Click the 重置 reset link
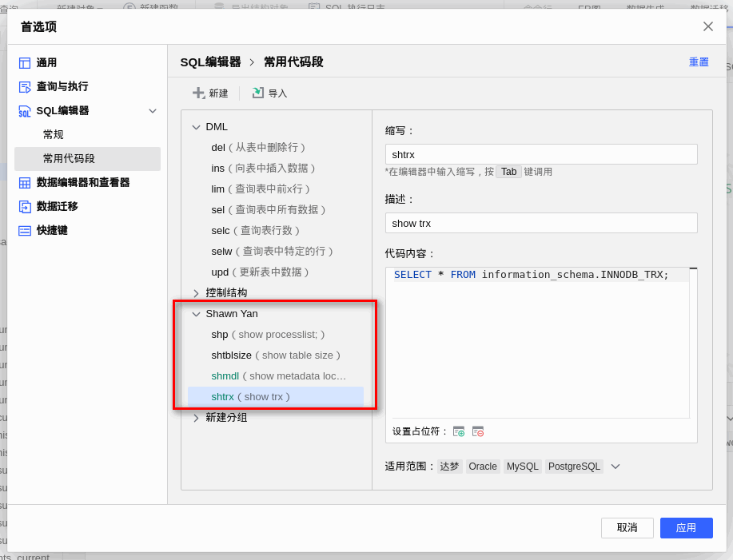This screenshot has width=733, height=560. click(x=699, y=62)
